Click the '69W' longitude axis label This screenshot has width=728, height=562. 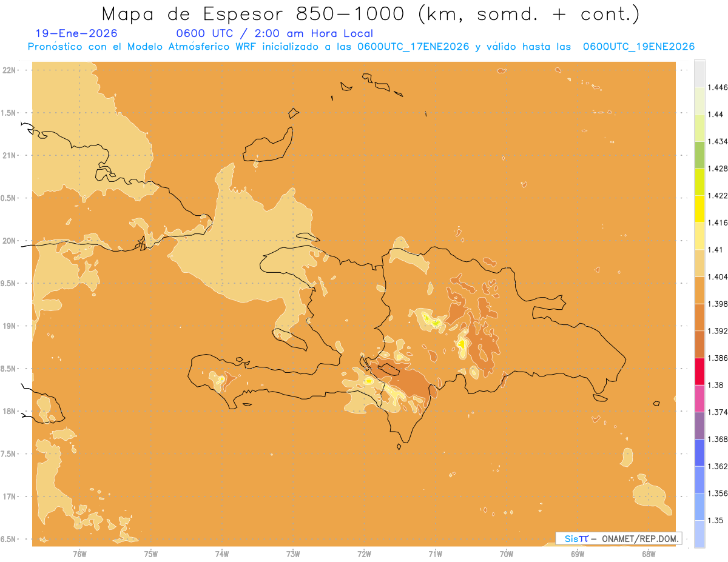pos(578,555)
